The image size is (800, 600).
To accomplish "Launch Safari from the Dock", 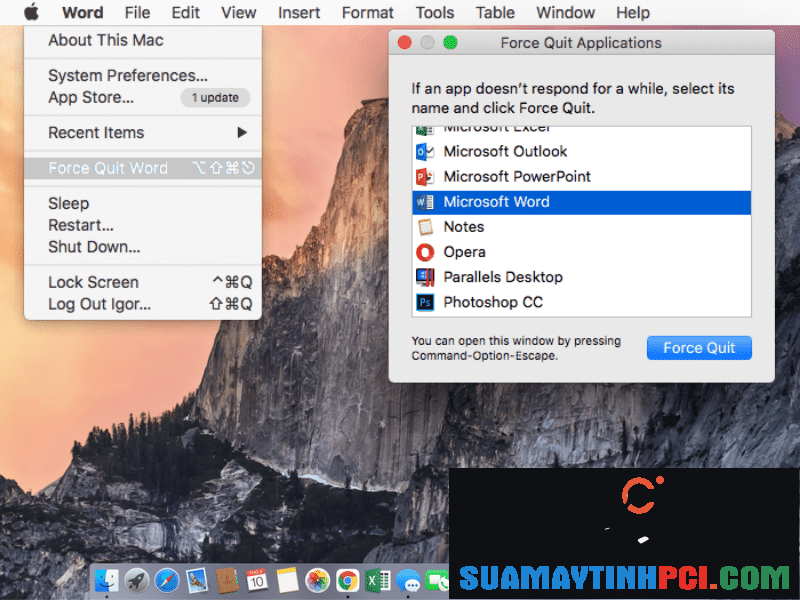I will tap(167, 581).
